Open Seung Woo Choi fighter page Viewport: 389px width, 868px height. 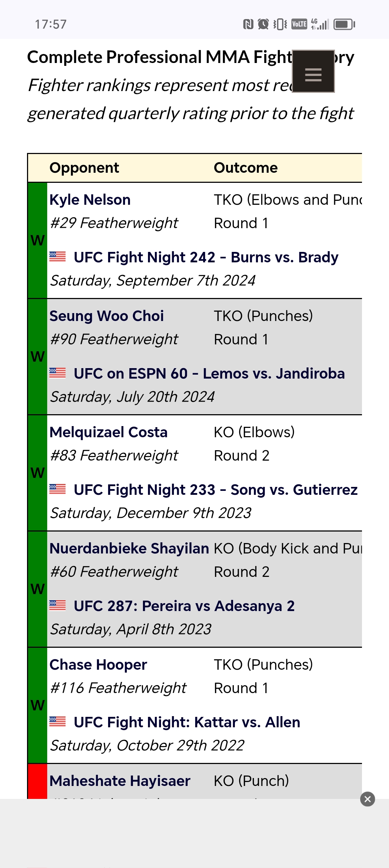coord(107,316)
